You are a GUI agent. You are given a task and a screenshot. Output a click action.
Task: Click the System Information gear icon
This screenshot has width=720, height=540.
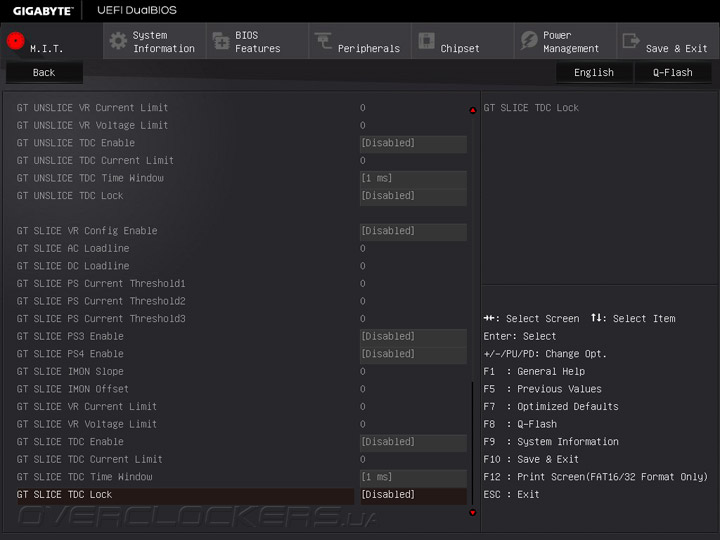(x=118, y=42)
